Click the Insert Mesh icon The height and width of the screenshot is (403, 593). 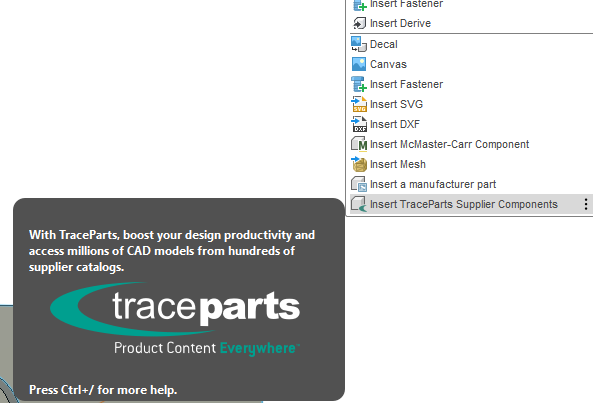(x=359, y=164)
